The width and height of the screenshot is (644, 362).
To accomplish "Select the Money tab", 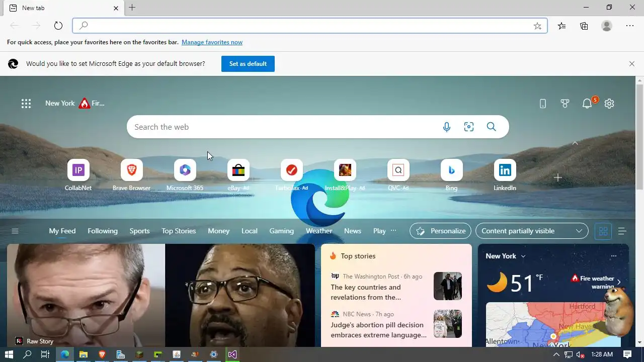I will [218, 231].
